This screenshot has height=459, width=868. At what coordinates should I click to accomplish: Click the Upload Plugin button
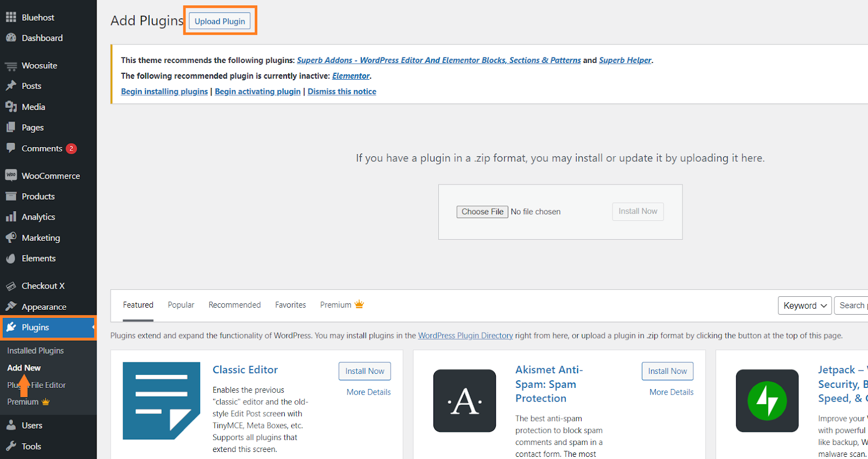point(220,21)
